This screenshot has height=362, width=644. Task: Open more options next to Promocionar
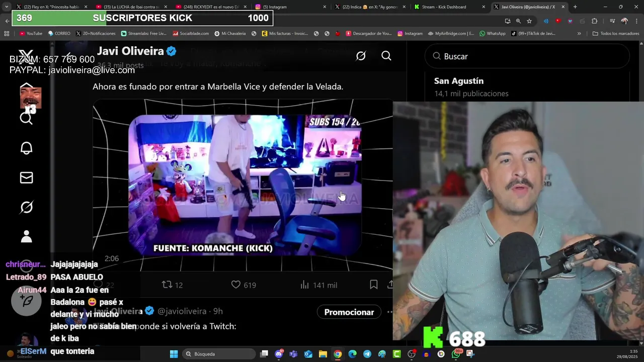coord(389,312)
